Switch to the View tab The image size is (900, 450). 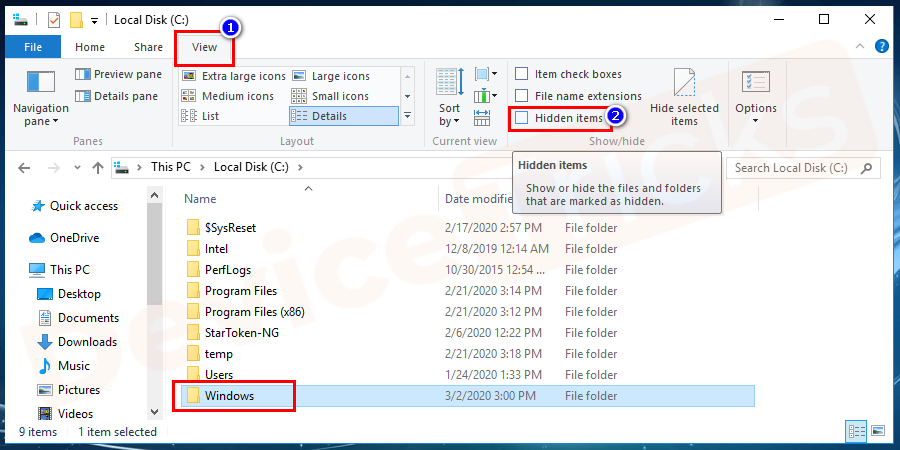click(x=204, y=47)
